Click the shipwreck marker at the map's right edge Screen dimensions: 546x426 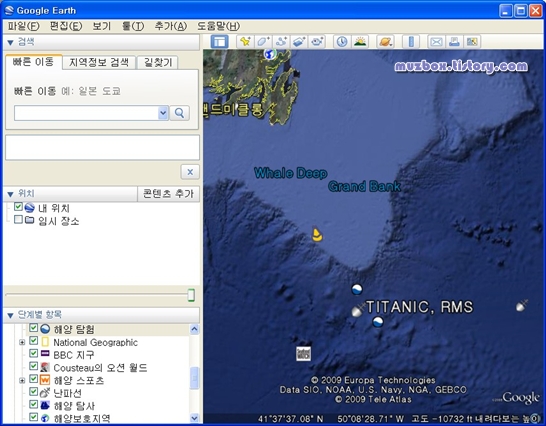tap(521, 305)
